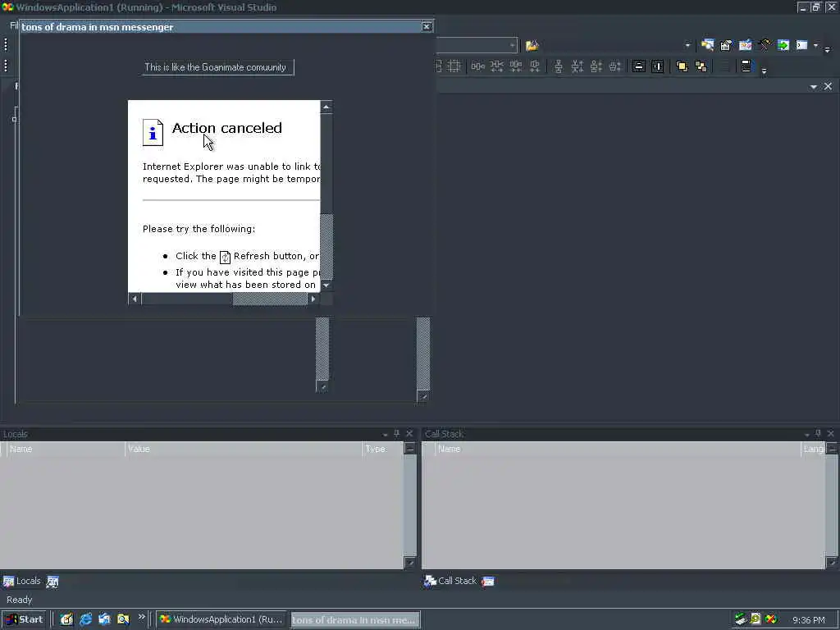This screenshot has height=630, width=840.
Task: Click the green arrow toolbar icon
Action: (x=783, y=46)
